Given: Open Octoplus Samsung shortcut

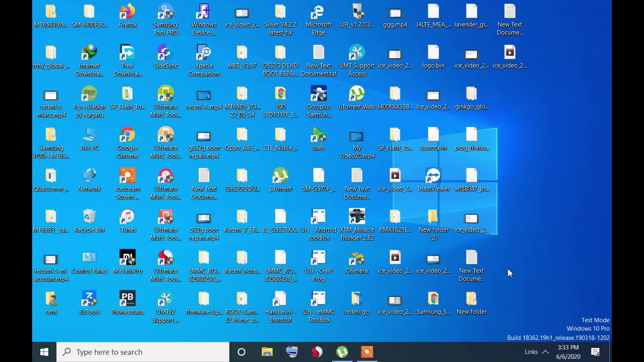Looking at the screenshot, I should [318, 102].
